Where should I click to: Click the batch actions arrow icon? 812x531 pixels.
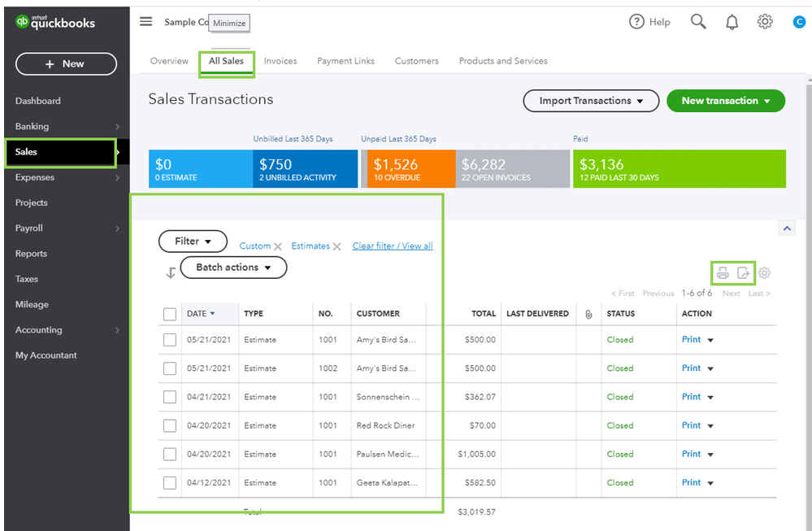click(171, 273)
